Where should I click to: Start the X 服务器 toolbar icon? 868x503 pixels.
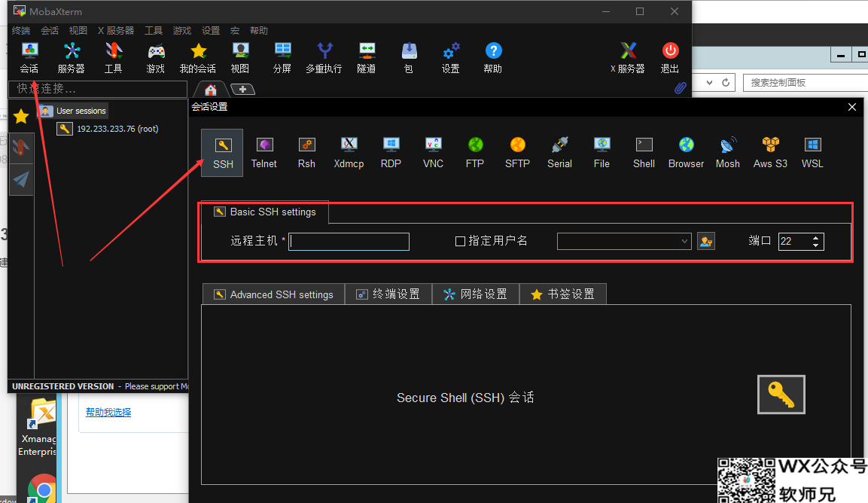pos(628,58)
